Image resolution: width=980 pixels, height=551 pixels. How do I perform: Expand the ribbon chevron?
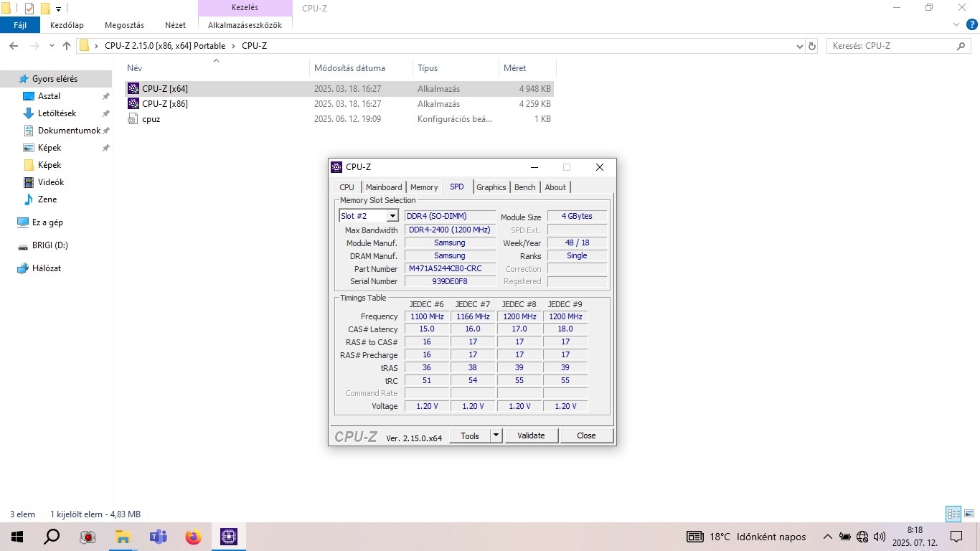point(955,24)
